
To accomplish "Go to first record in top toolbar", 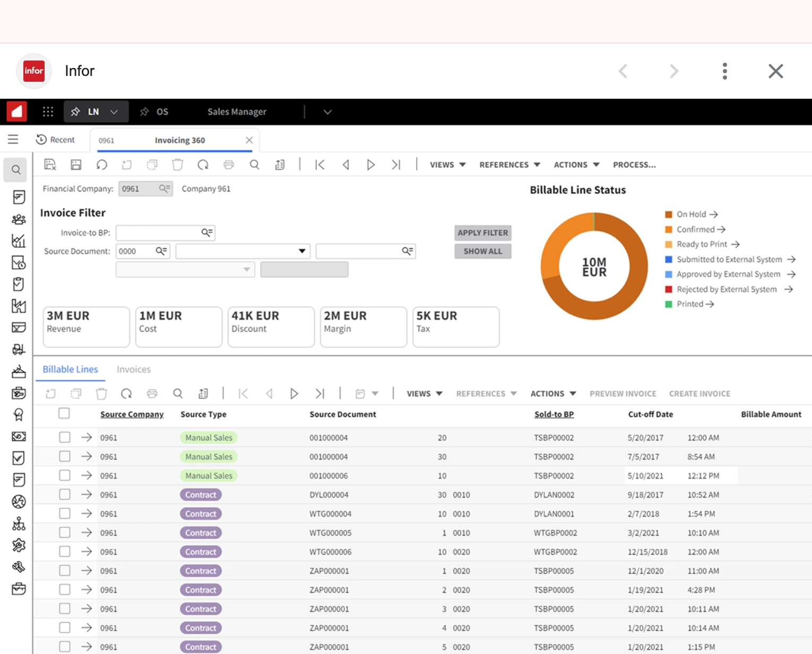I will pos(319,165).
